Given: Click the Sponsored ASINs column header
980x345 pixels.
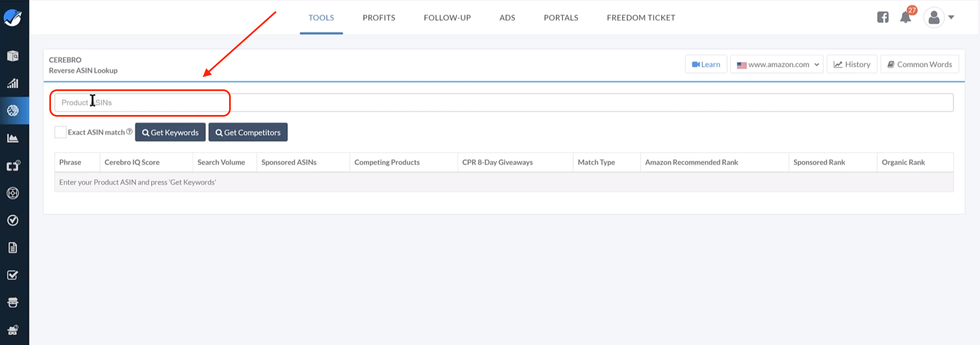Looking at the screenshot, I should click(303, 162).
